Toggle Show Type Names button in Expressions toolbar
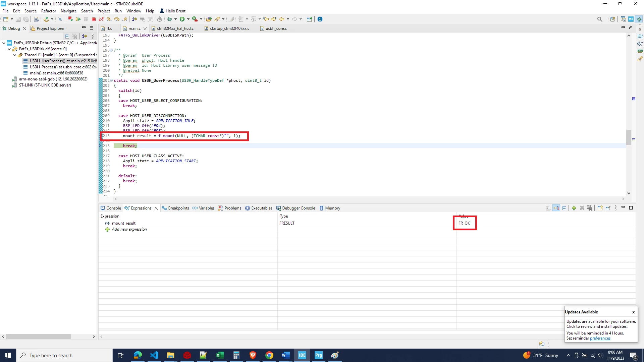644x362 pixels. point(548,208)
